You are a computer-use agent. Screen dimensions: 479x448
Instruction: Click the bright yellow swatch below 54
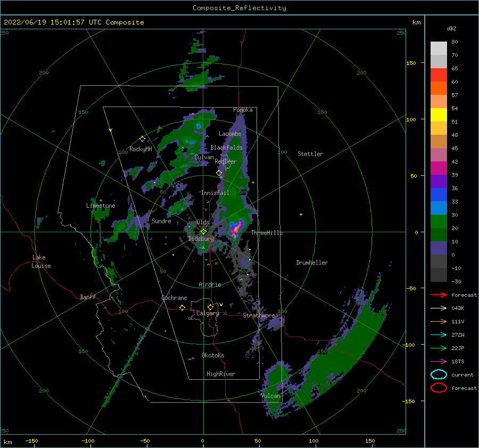tap(439, 115)
